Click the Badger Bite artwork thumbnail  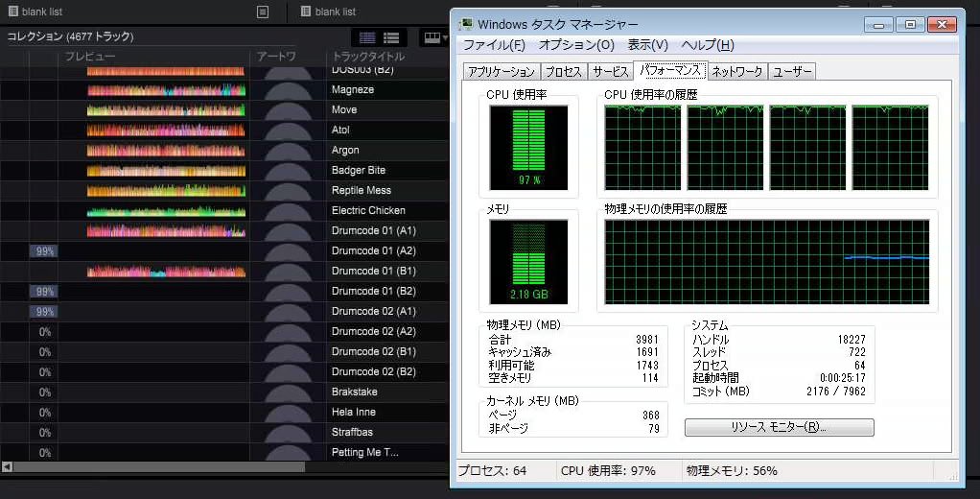pyautogui.click(x=288, y=171)
